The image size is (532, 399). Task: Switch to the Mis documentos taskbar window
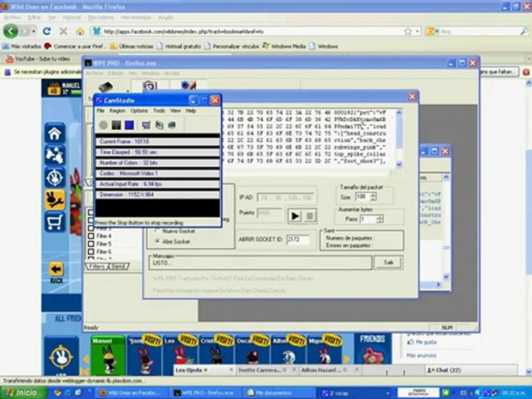click(x=278, y=393)
